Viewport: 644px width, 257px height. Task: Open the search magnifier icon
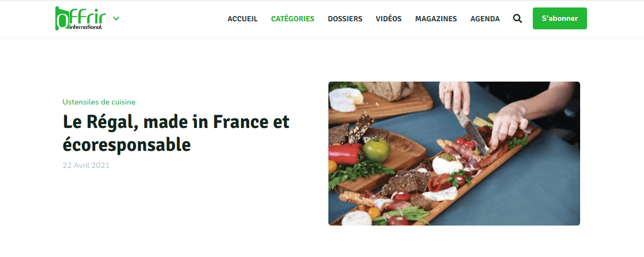(517, 19)
